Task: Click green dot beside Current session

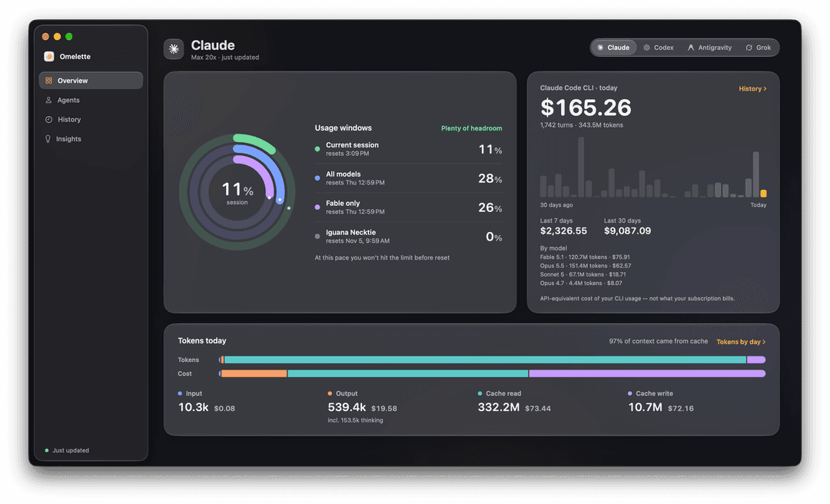Action: 317,149
